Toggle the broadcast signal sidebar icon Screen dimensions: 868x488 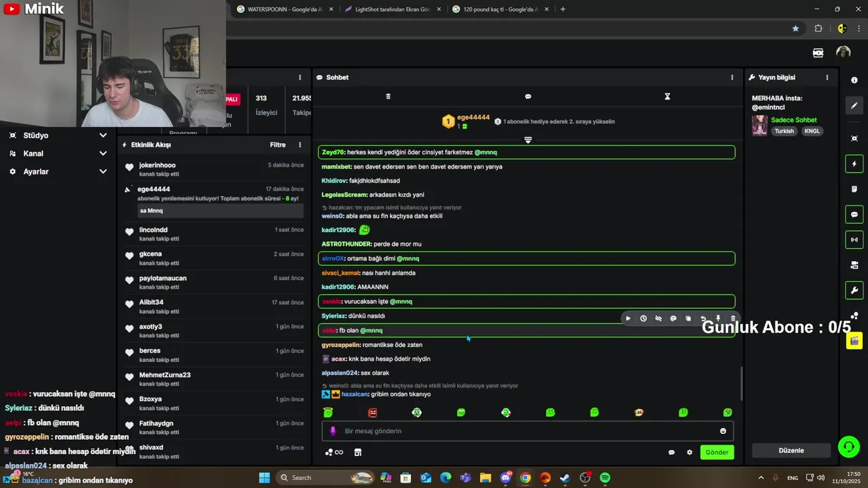[854, 239]
